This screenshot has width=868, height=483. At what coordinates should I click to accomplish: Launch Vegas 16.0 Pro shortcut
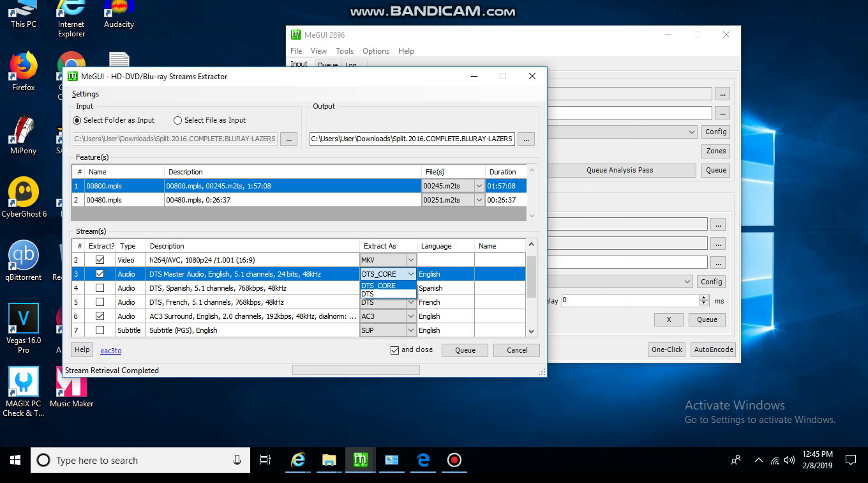[24, 328]
